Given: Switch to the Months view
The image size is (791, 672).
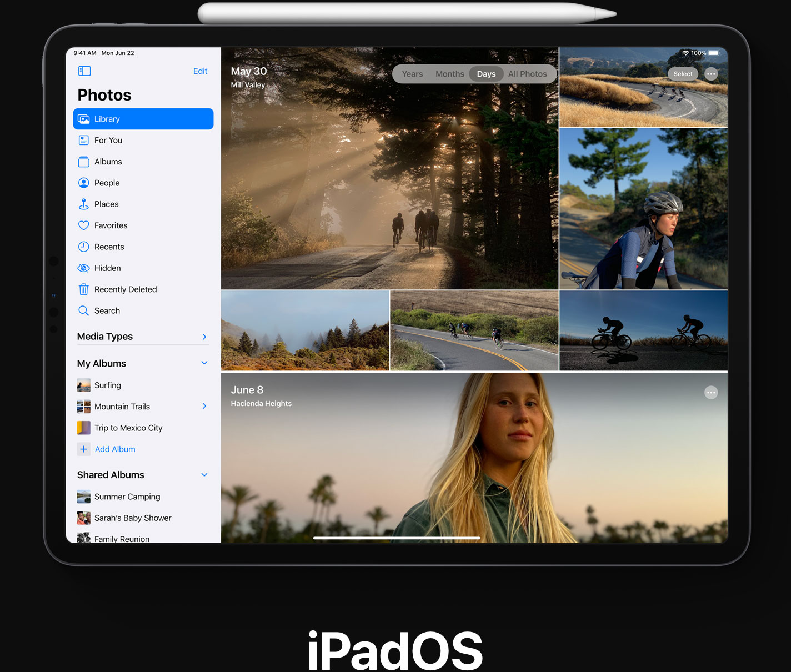Looking at the screenshot, I should pyautogui.click(x=450, y=74).
